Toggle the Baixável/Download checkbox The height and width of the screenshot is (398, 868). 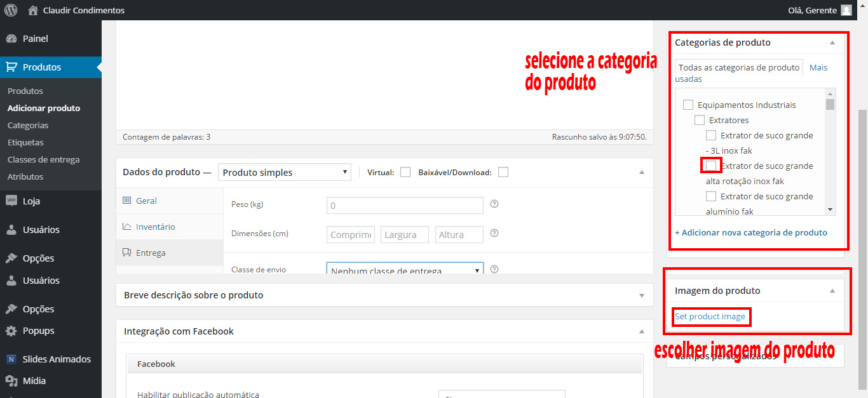tap(503, 173)
